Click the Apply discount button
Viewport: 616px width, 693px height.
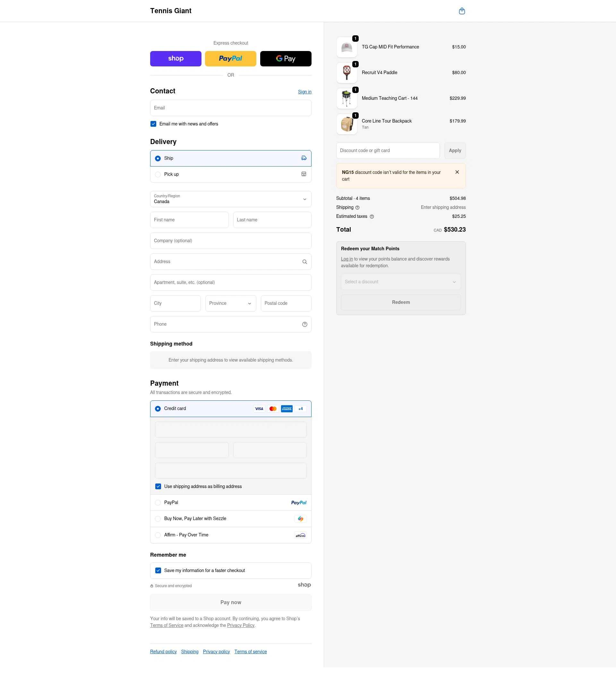pos(455,150)
